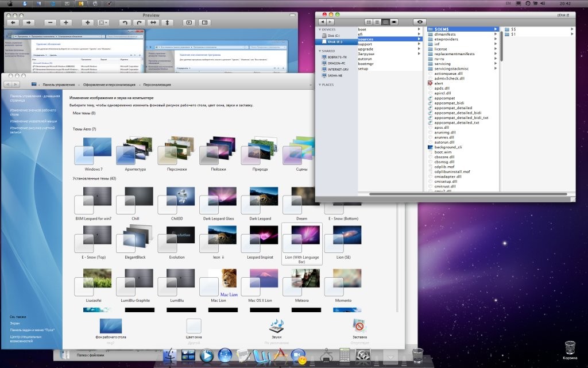
Task: Click the horizontal scrollbar in Finder window
Action: [x=468, y=194]
